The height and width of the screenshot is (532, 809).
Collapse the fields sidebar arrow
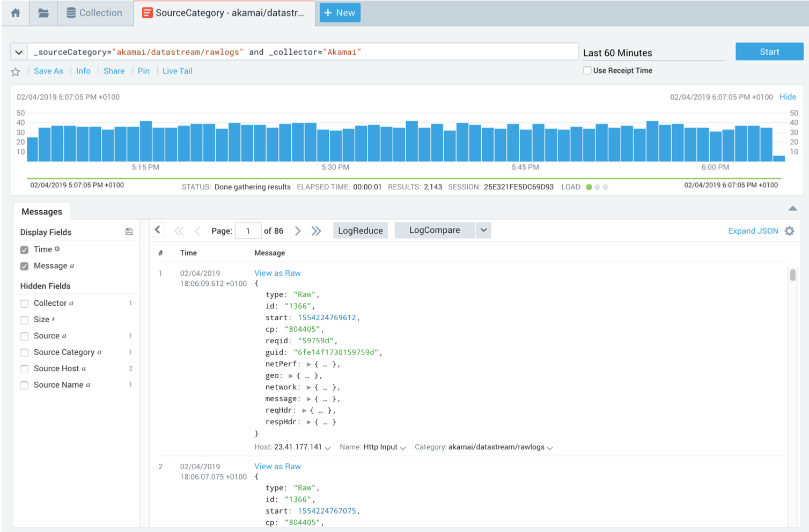click(x=157, y=230)
